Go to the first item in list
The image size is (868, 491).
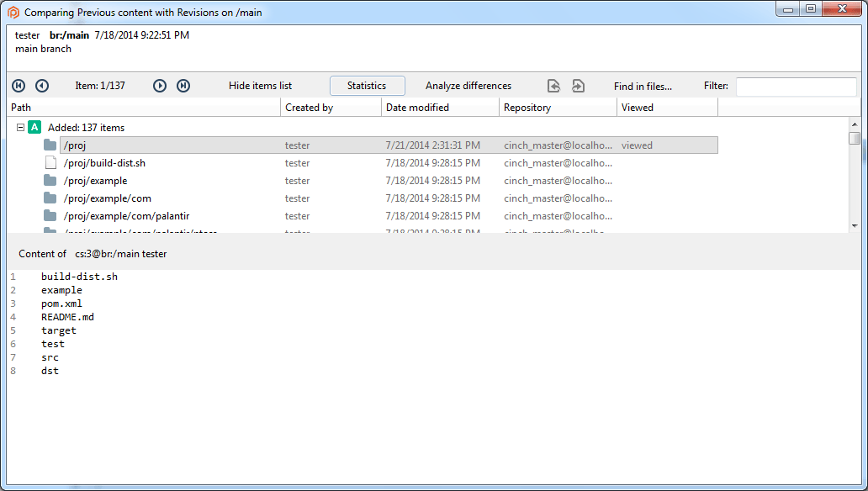coord(19,86)
